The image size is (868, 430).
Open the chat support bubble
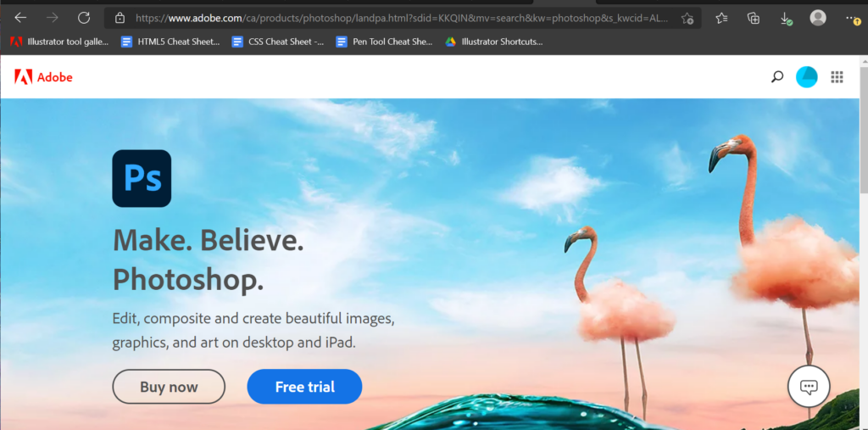point(809,387)
